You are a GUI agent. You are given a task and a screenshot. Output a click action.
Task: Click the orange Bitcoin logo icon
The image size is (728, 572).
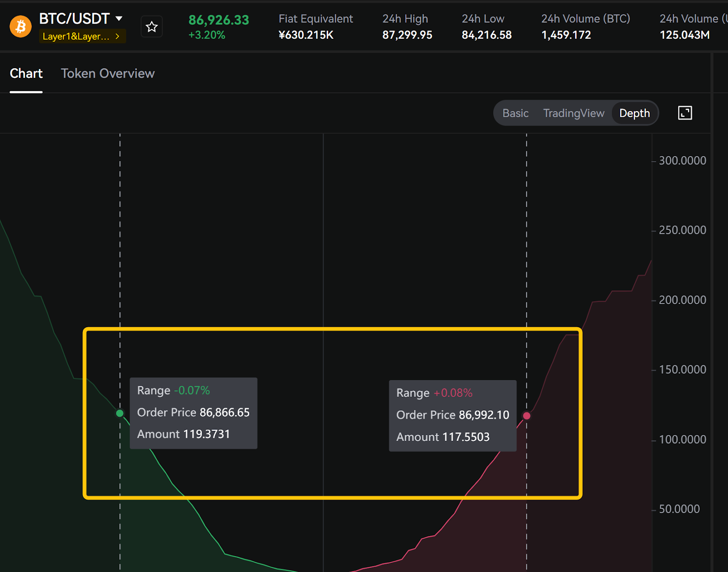click(20, 27)
